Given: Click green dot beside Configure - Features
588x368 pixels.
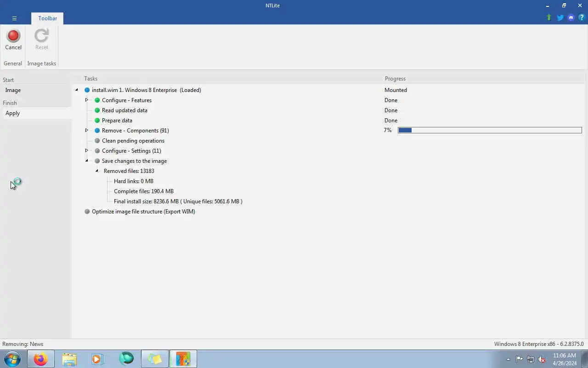Looking at the screenshot, I should point(97,100).
